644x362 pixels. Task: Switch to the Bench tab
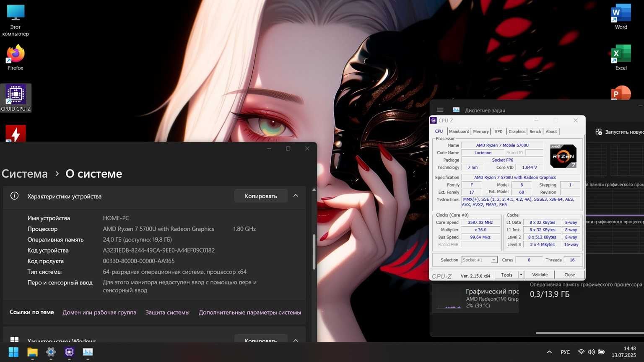535,132
